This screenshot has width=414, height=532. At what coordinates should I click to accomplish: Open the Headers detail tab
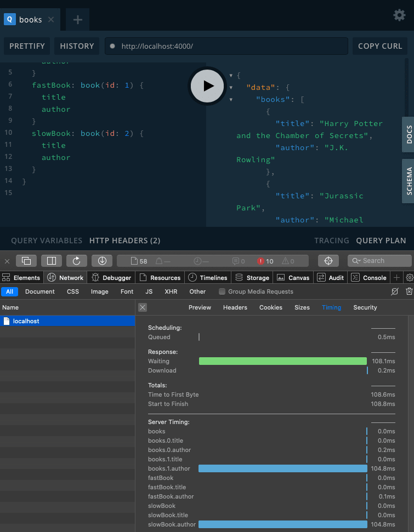tap(235, 307)
